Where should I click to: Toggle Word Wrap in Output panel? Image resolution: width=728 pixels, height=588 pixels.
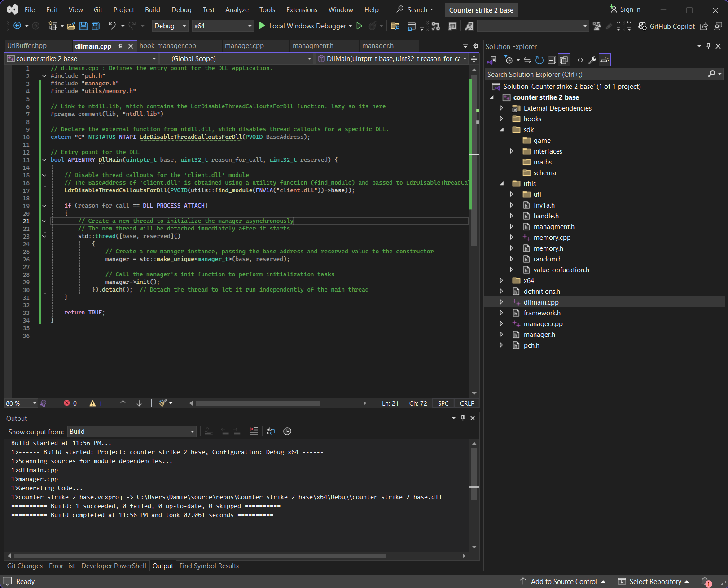pyautogui.click(x=271, y=431)
